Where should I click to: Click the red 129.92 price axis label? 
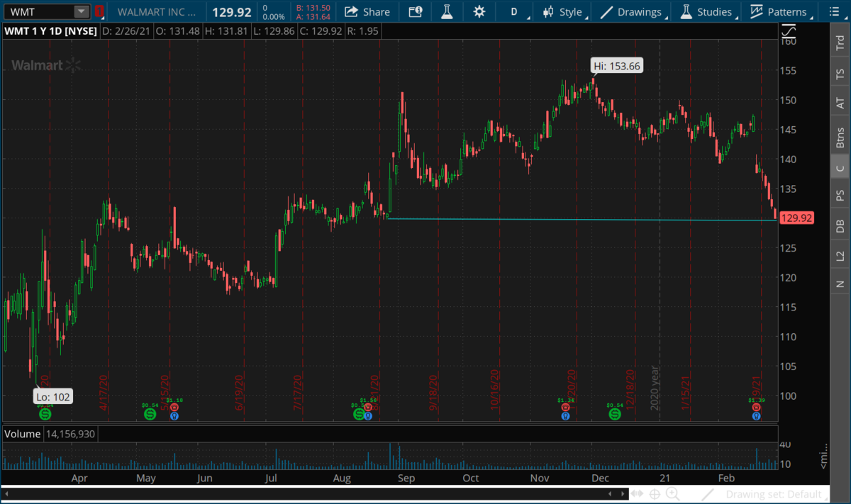coord(795,219)
